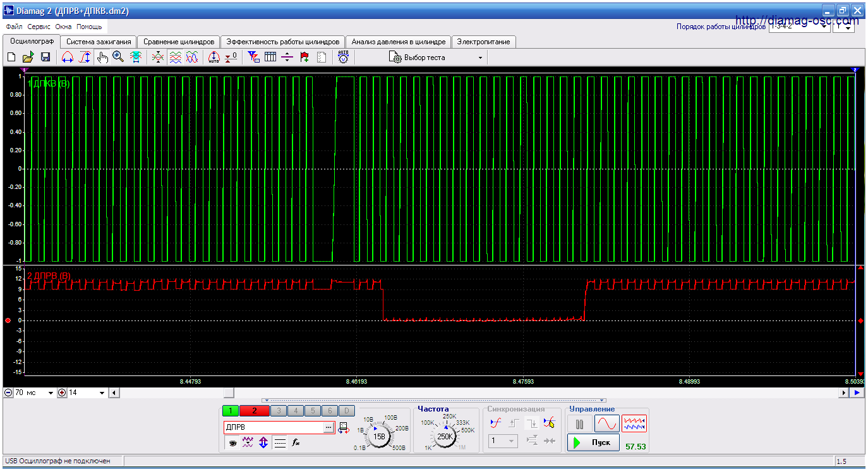Toggle gray channel 5 button
The height and width of the screenshot is (469, 868).
pos(312,411)
